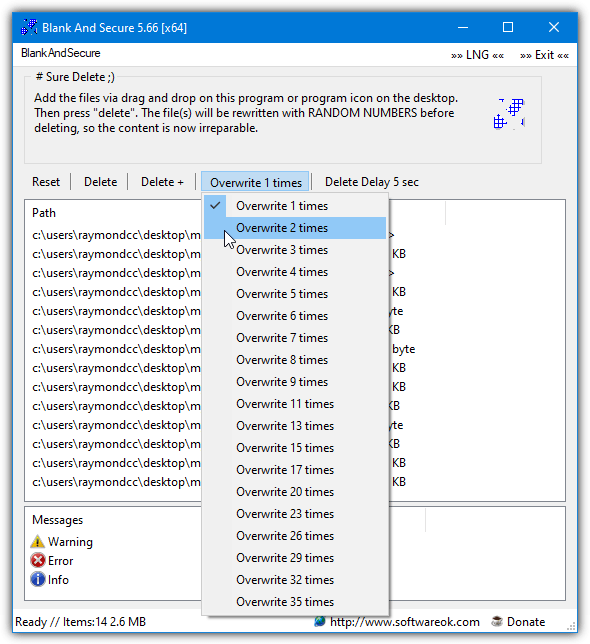
Task: Choose Overwrite 3 times
Action: tap(295, 250)
